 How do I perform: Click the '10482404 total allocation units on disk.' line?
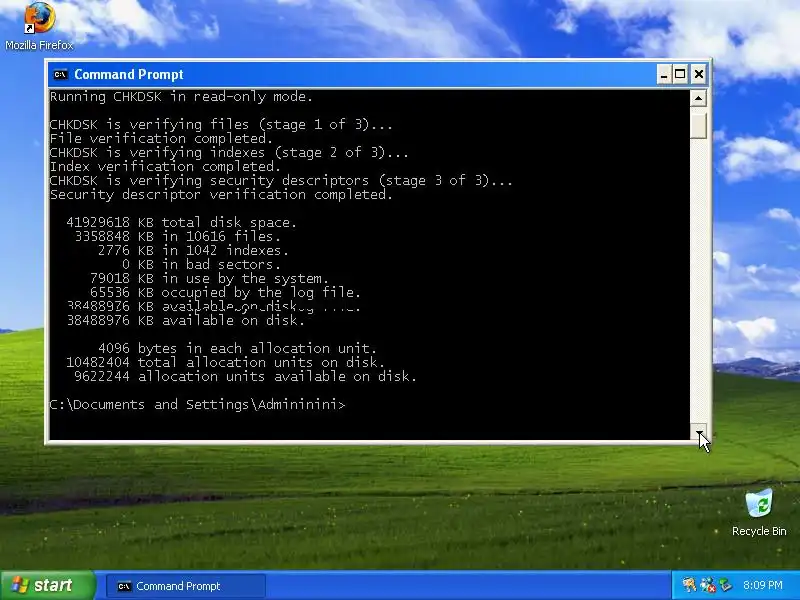tap(226, 362)
